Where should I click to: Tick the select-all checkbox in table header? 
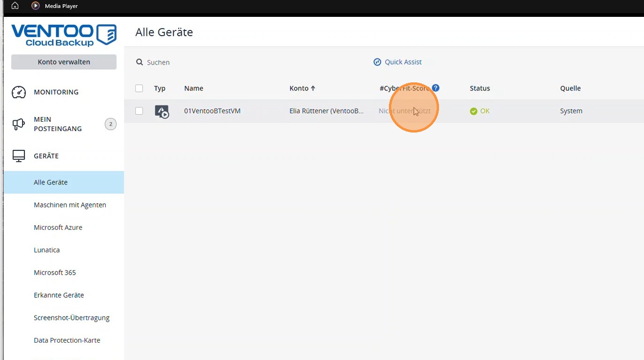[x=139, y=88]
